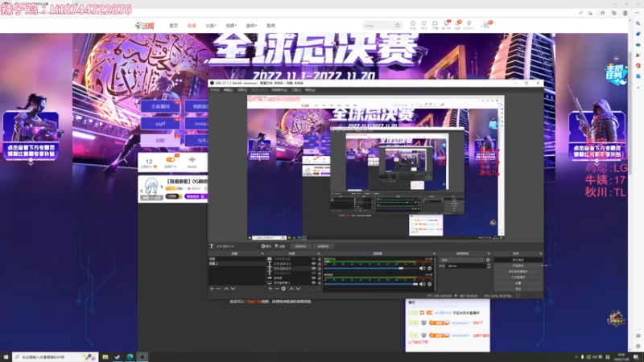644x362 pixels.
Task: Mute the lower audio mixer channel speaker
Action: (422, 284)
